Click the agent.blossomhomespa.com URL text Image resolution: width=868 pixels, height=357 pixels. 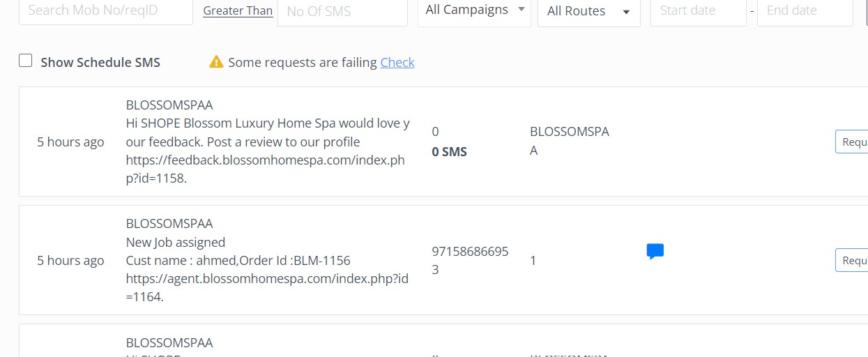pos(267,279)
